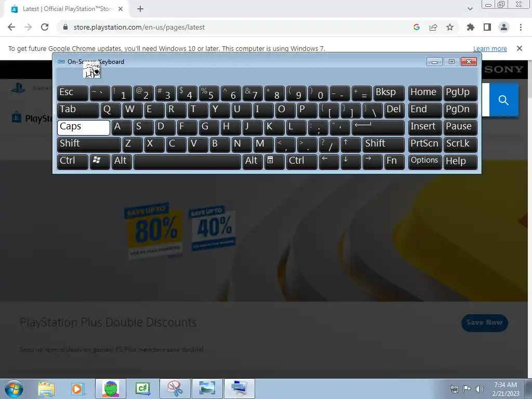The image size is (532, 399).
Task: Toggle the right Alt key
Action: [252, 162]
